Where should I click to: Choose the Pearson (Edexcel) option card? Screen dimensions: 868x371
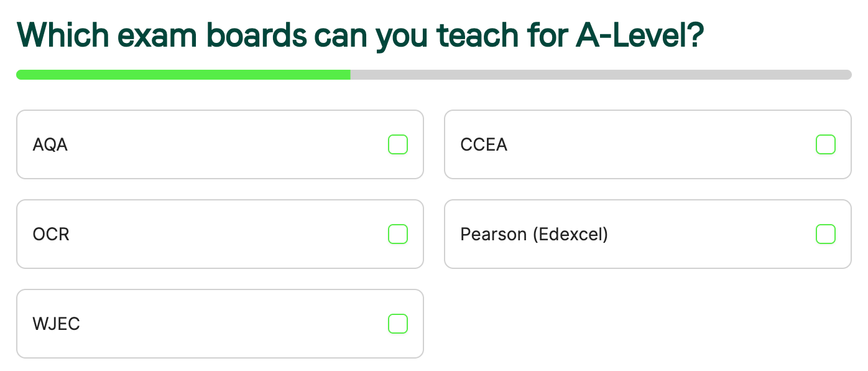tap(648, 234)
